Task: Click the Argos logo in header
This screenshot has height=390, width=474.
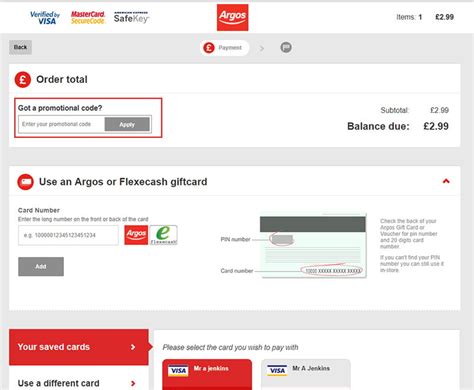Action: (x=232, y=18)
